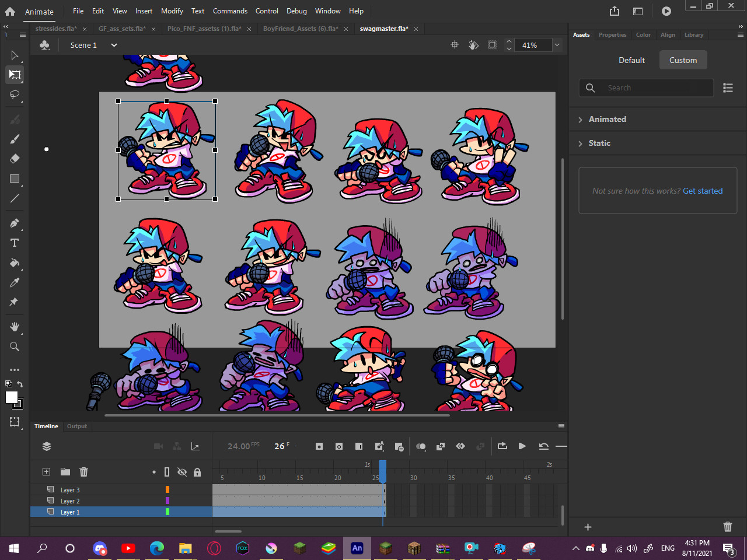Select the Pen tool
Image resolution: width=747 pixels, height=560 pixels.
coord(15,223)
